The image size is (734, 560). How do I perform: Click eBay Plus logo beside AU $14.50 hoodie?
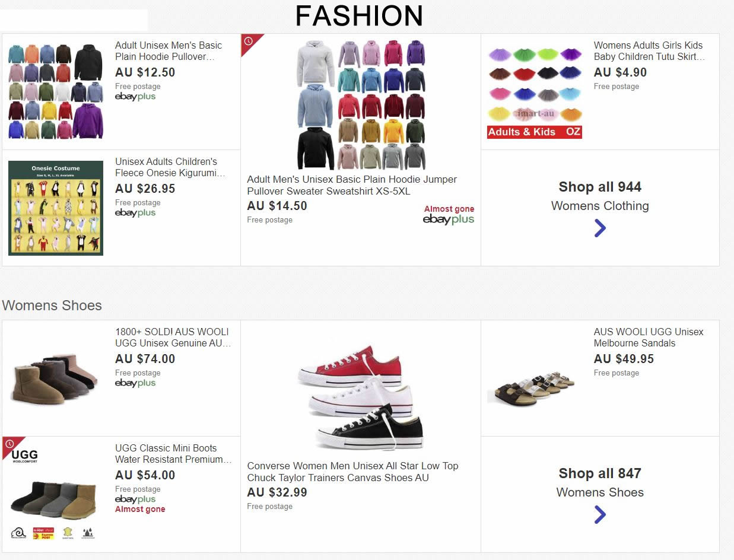click(449, 219)
